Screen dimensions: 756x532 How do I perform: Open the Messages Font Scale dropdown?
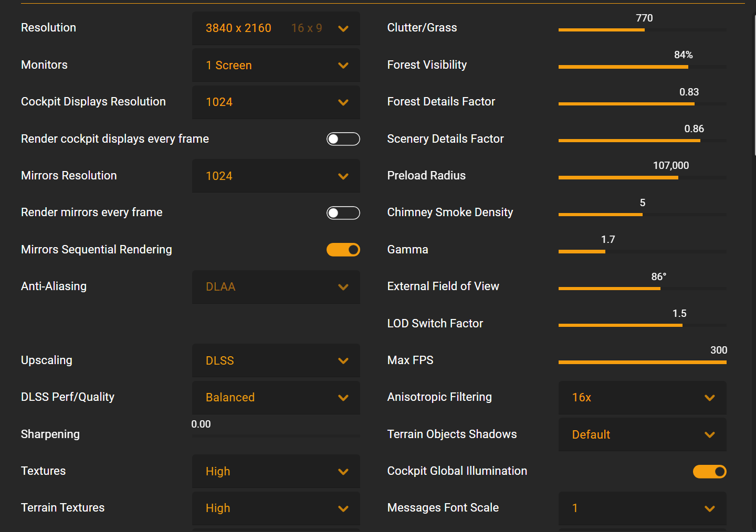642,508
